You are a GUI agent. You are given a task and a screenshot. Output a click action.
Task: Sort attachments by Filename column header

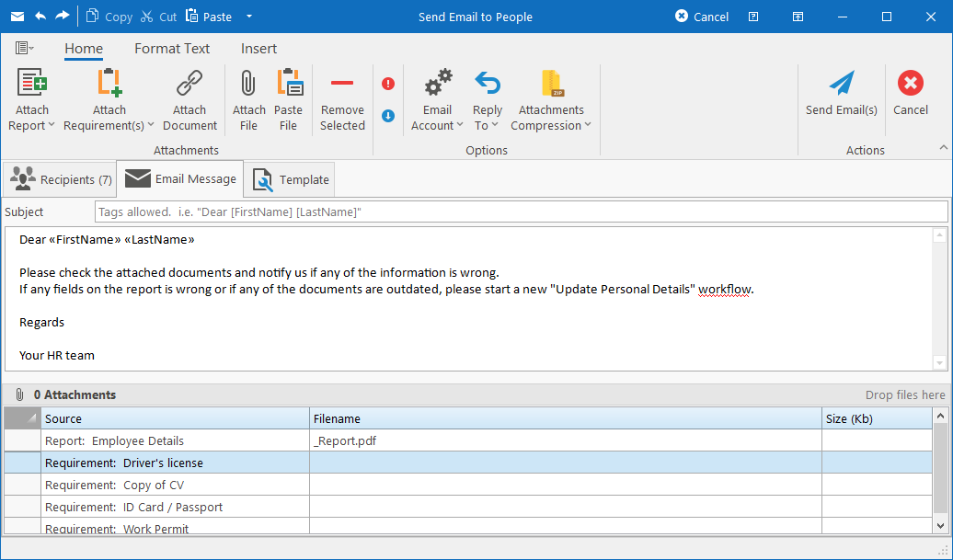[565, 418]
